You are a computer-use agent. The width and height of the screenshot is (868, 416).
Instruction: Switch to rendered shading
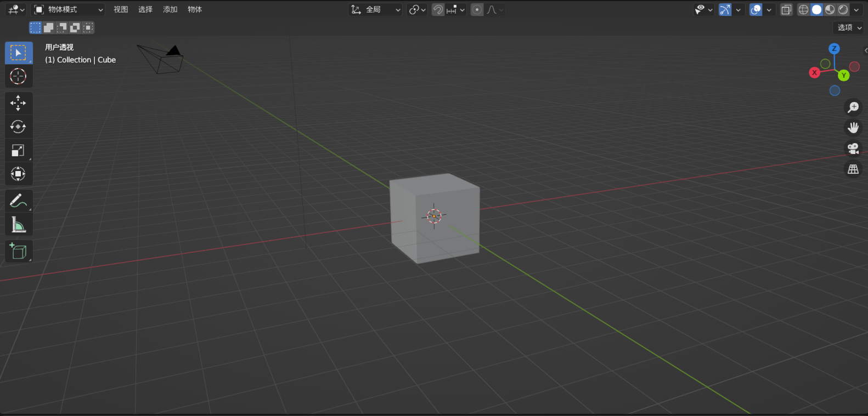point(843,9)
